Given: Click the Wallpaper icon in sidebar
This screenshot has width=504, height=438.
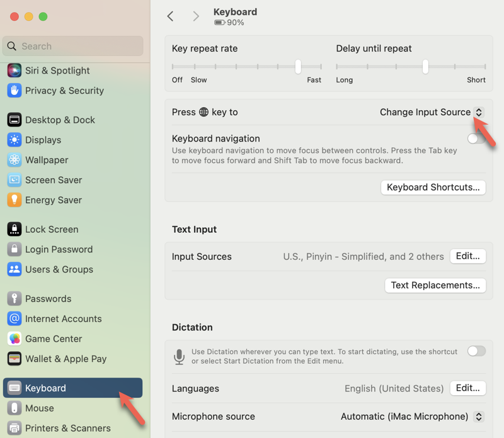Looking at the screenshot, I should [x=14, y=160].
